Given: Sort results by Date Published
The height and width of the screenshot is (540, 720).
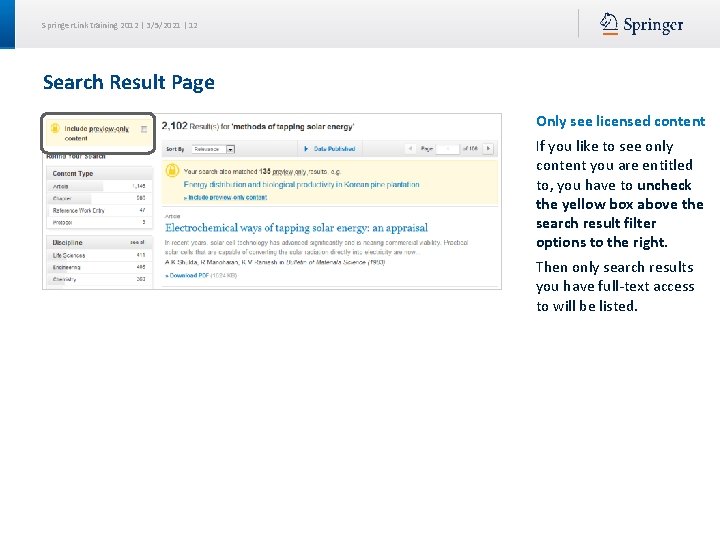Looking at the screenshot, I should pos(334,149).
